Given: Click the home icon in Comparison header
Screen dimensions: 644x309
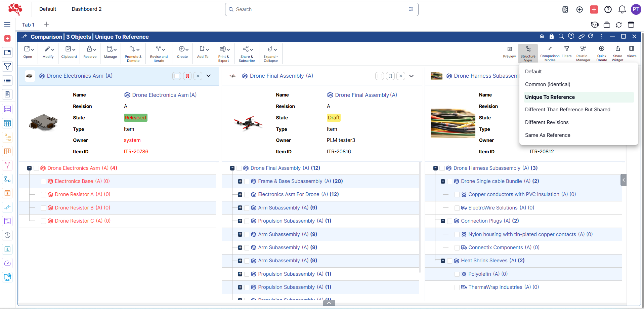Looking at the screenshot, I should (542, 36).
